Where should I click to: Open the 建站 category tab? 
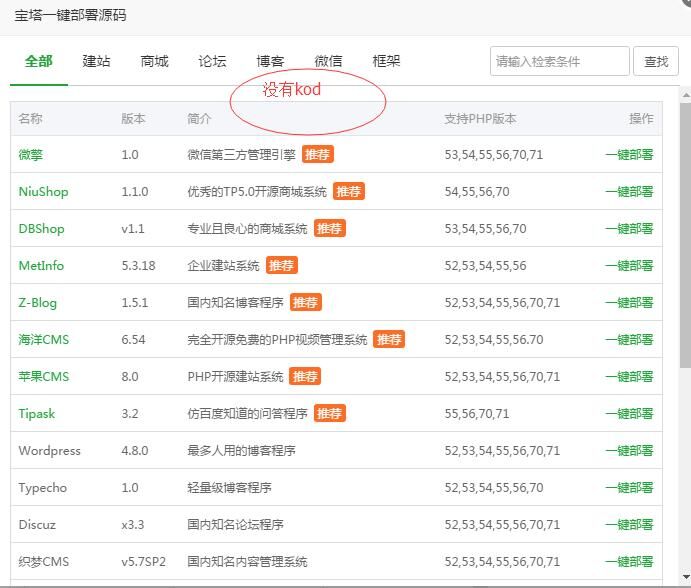pyautogui.click(x=97, y=61)
